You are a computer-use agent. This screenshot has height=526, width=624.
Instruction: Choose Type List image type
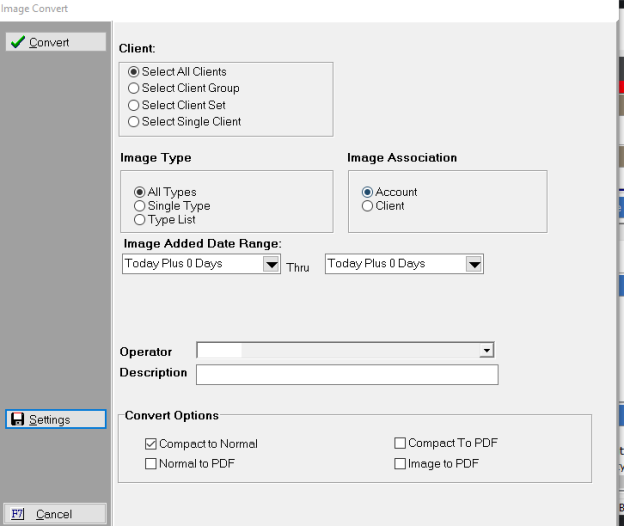click(x=139, y=219)
